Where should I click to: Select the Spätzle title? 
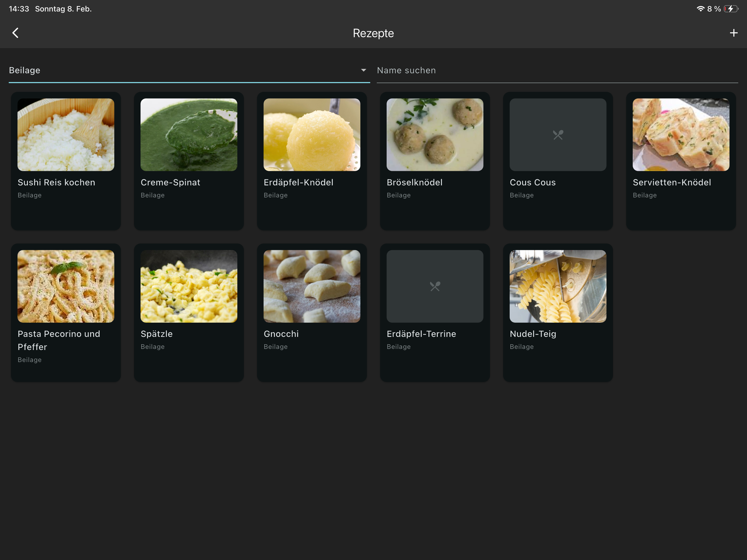156,334
